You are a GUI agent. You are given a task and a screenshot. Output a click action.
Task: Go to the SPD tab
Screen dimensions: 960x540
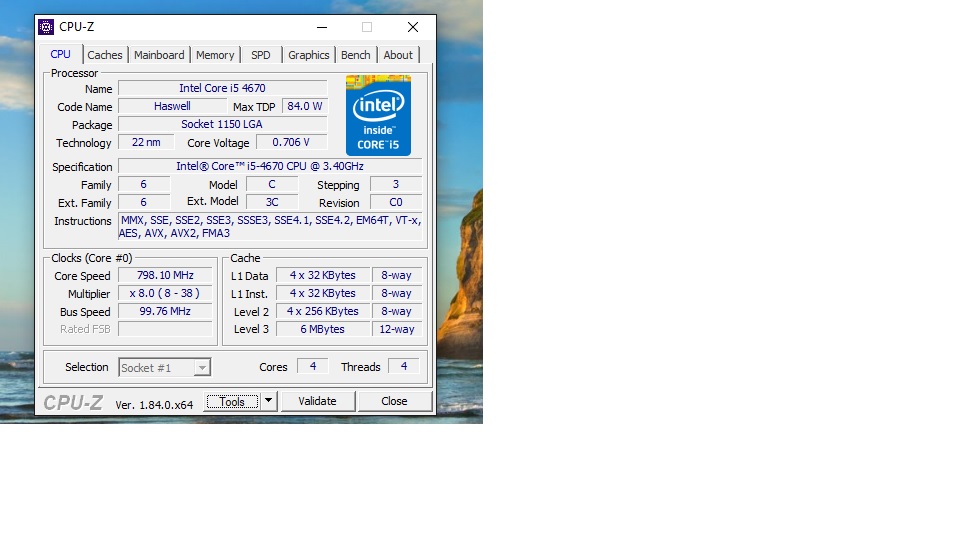pyautogui.click(x=261, y=55)
